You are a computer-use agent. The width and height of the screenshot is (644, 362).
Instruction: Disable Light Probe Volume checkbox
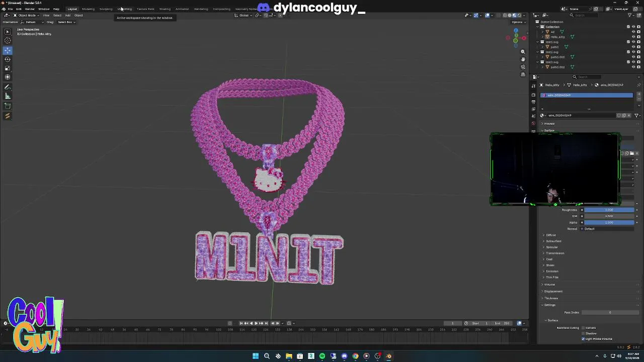click(584, 339)
